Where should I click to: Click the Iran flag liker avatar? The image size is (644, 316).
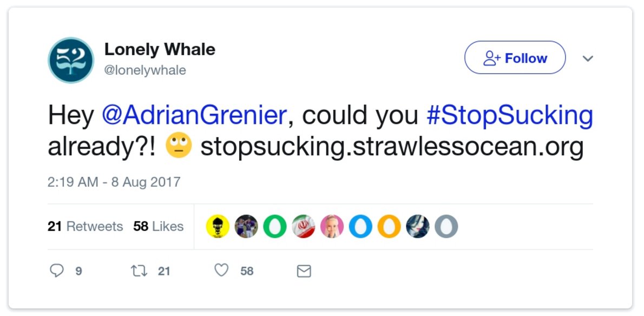click(304, 227)
